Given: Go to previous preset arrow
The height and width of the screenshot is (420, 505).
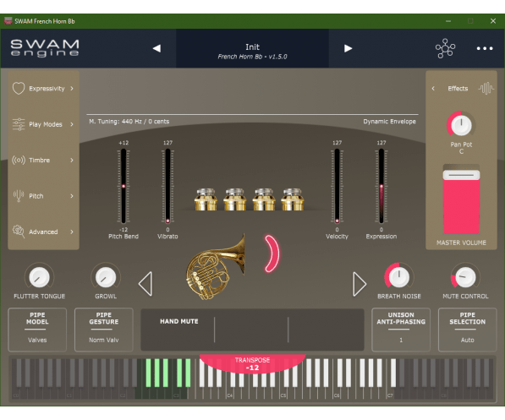Looking at the screenshot, I should coord(156,49).
